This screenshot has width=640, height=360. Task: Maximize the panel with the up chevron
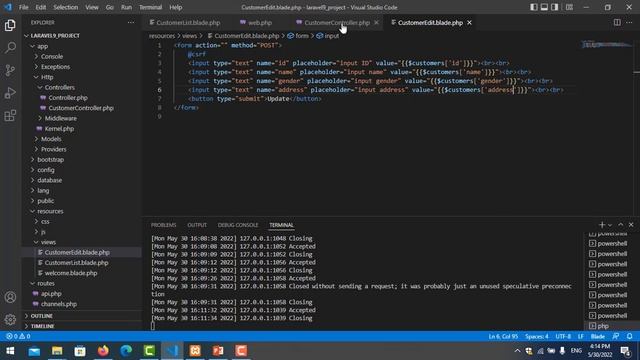click(620, 225)
